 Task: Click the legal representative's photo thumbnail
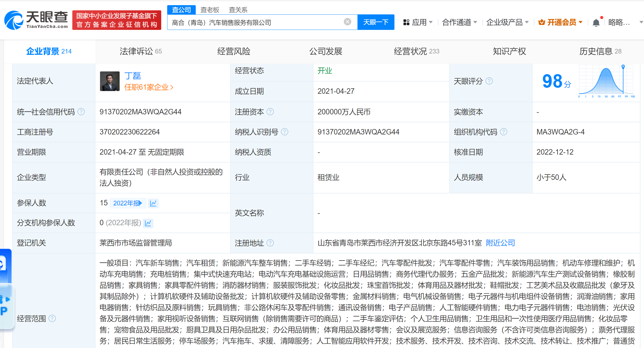click(x=109, y=81)
